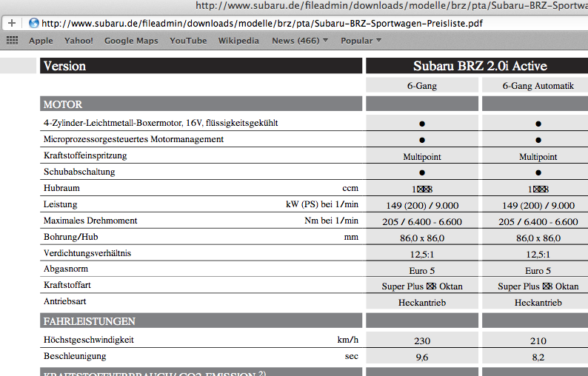
Task: Open Top Sites grid icon
Action: (12, 41)
